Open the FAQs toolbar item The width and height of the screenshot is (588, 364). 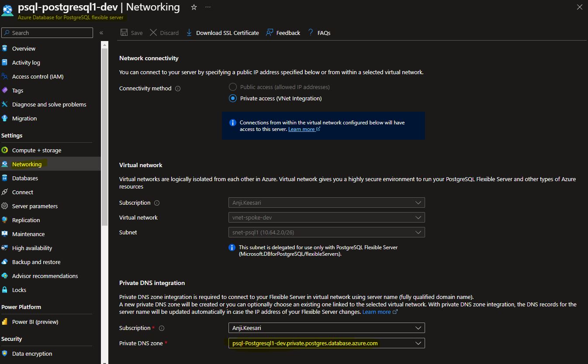(x=319, y=33)
